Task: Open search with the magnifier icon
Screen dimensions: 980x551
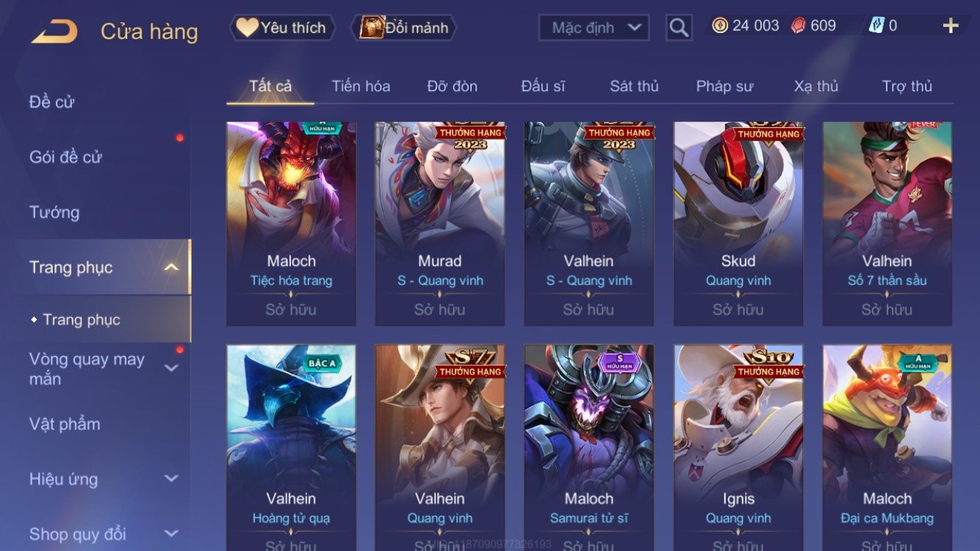Action: click(x=679, y=28)
